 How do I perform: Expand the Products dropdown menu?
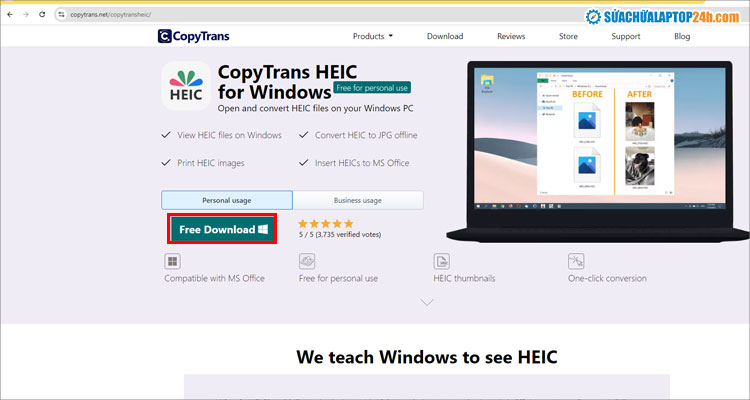point(372,36)
